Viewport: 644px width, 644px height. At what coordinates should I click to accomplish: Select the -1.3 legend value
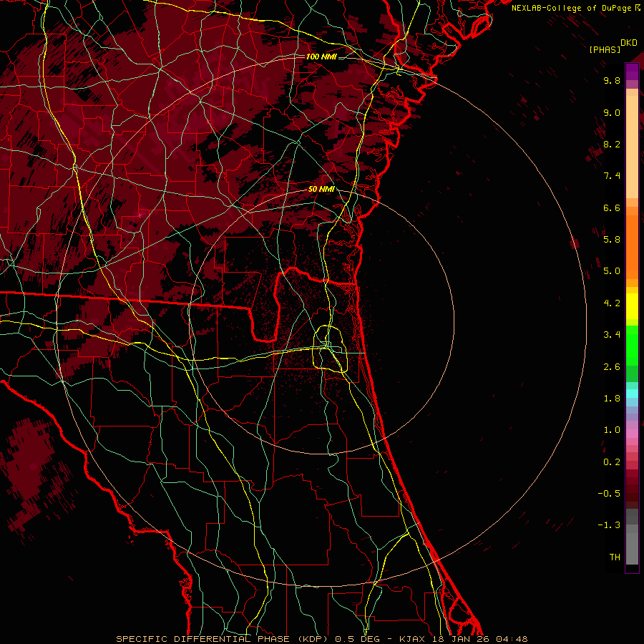tap(609, 525)
